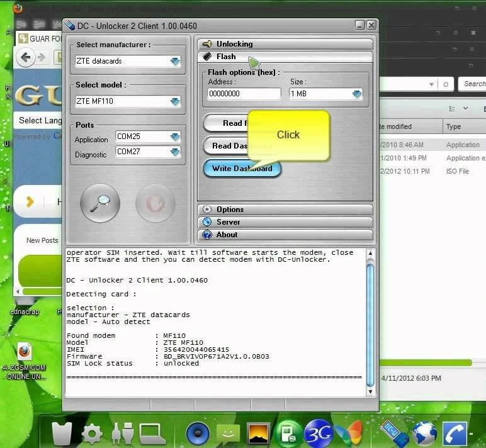Click ednacrap desktop icon label
The height and width of the screenshot is (448, 486).
point(25,311)
